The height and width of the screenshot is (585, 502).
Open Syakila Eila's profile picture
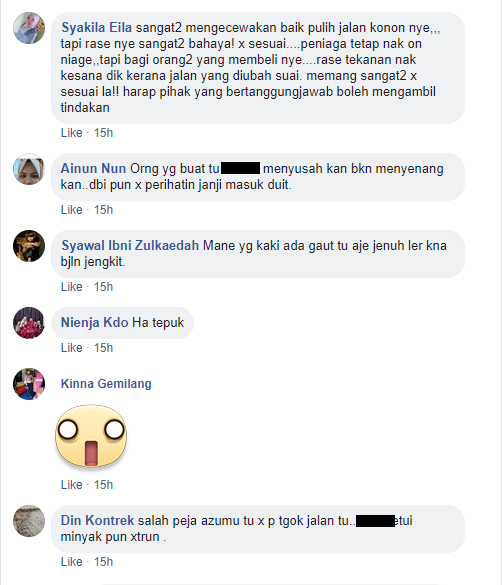click(29, 28)
